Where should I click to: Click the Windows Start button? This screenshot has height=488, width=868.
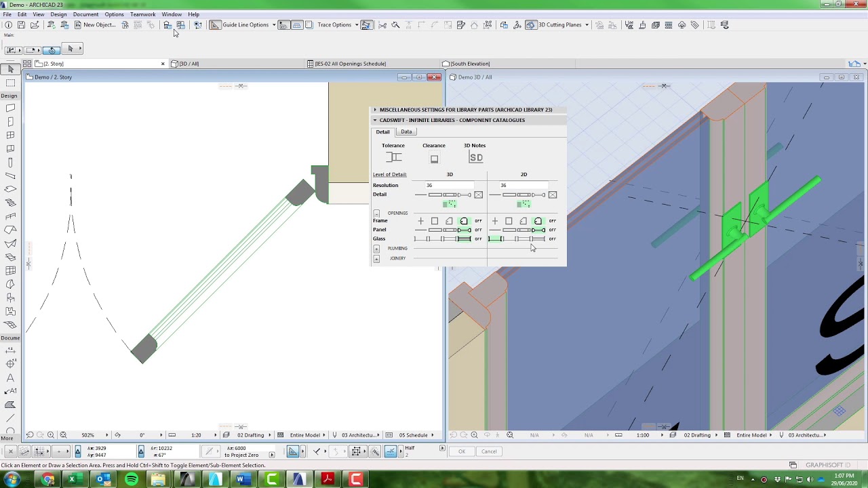tap(13, 480)
